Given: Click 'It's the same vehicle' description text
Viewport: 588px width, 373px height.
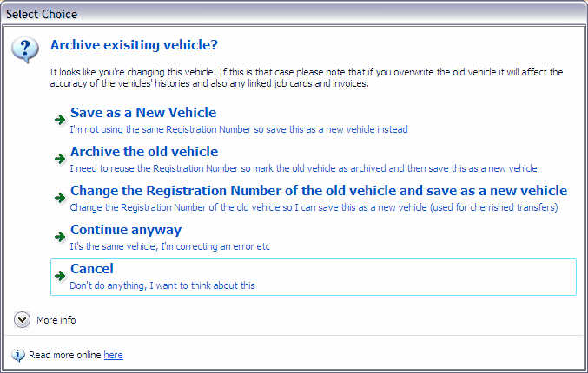Looking at the screenshot, I should tap(169, 247).
